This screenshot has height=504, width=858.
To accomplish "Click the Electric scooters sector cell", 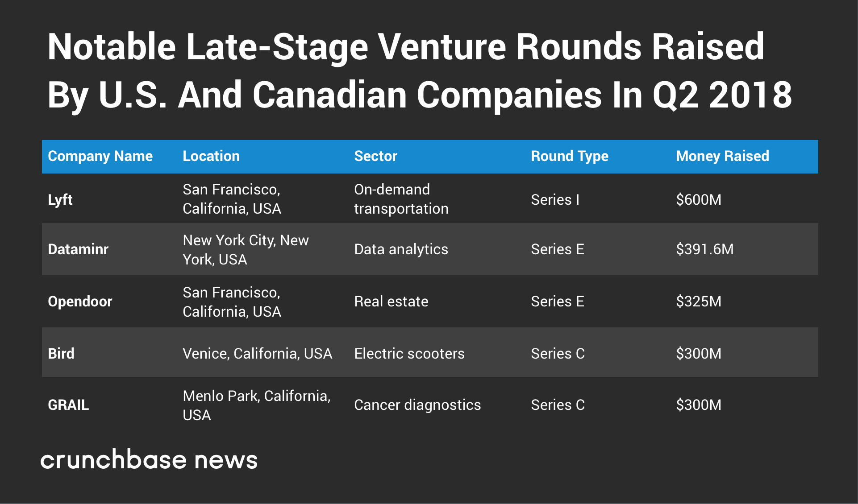I will pos(409,354).
